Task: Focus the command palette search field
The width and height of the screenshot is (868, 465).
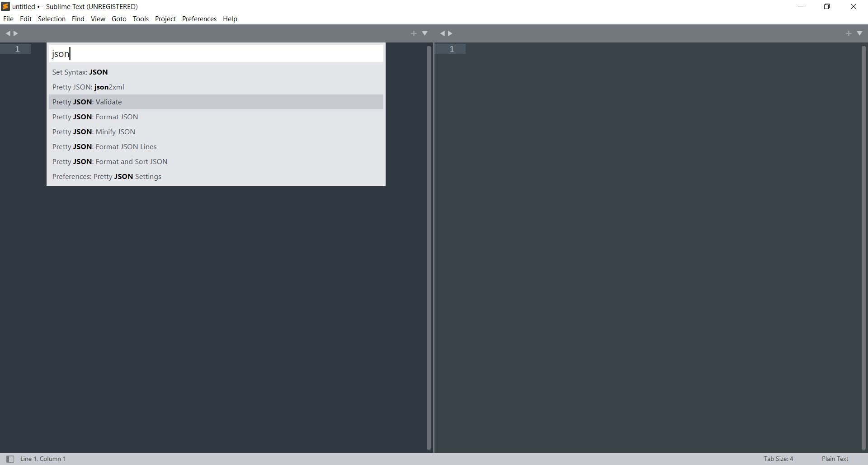Action: pyautogui.click(x=216, y=54)
